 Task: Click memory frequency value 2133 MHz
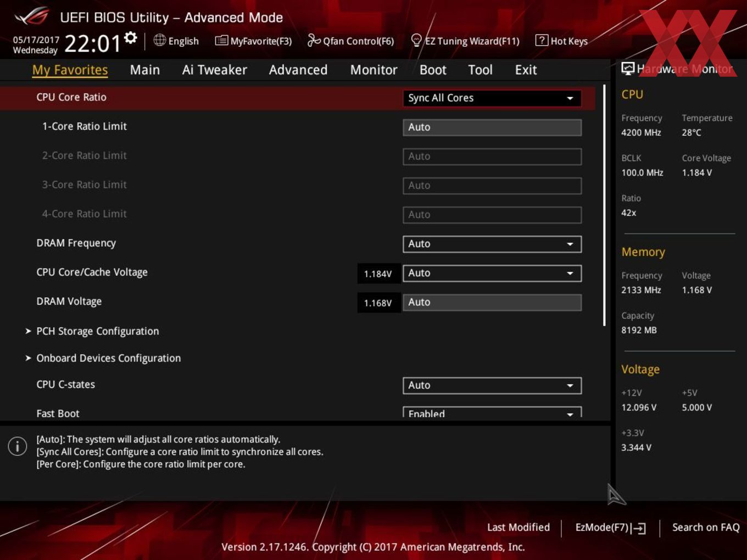tap(641, 290)
